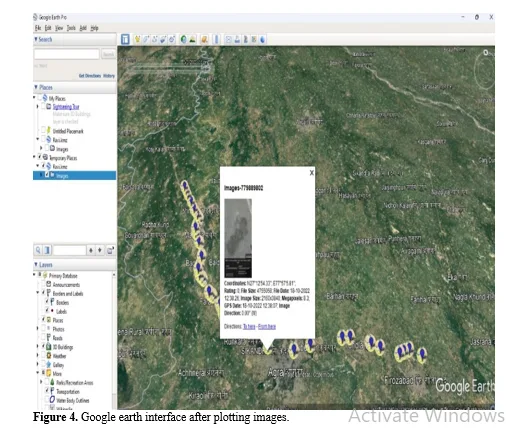Viewport: 506px width, 428px height.
Task: Collapse the Layers panel header arrow
Action: click(x=36, y=265)
